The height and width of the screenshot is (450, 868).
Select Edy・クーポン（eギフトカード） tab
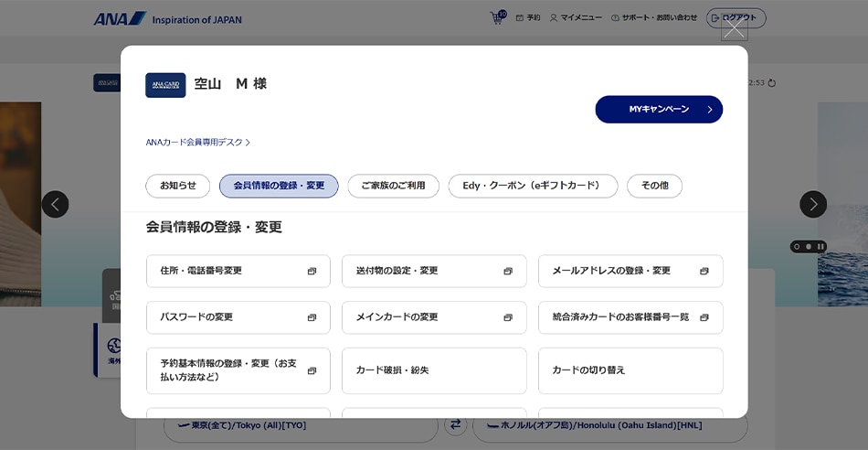[533, 186]
